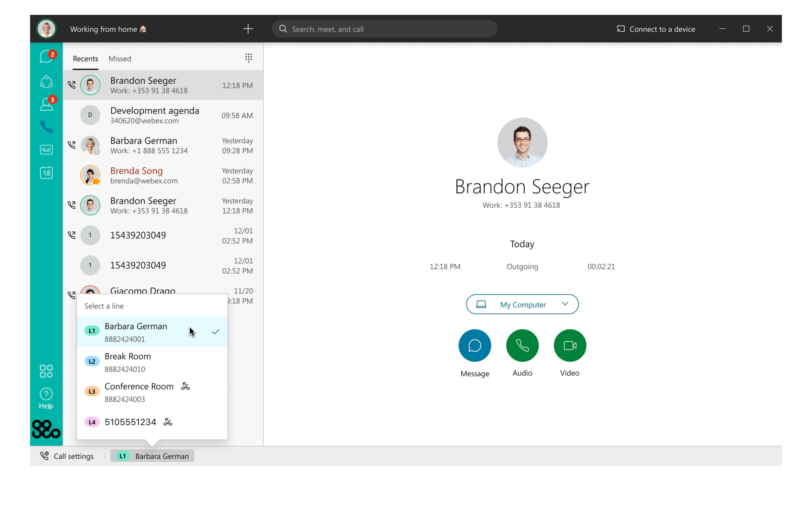812x511 pixels.
Task: Open the line selector in the status bar
Action: point(152,456)
